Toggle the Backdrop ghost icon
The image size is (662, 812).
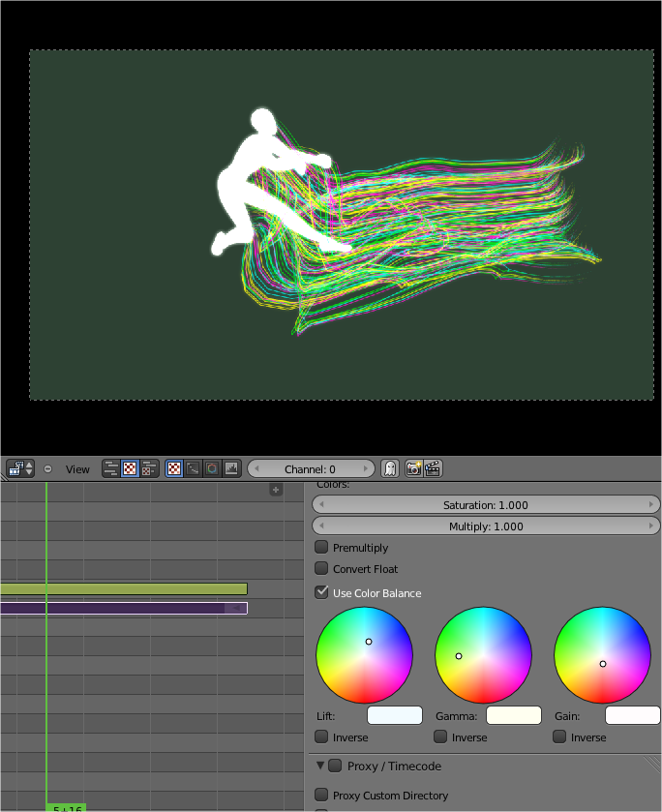point(389,468)
